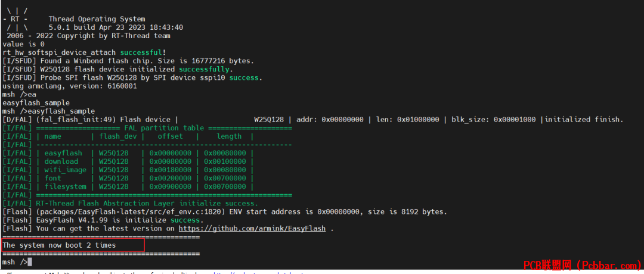Click 'RT-Thread Flash Abstraction Layer initialize success' line
This screenshot has height=274, width=644.
(130, 204)
